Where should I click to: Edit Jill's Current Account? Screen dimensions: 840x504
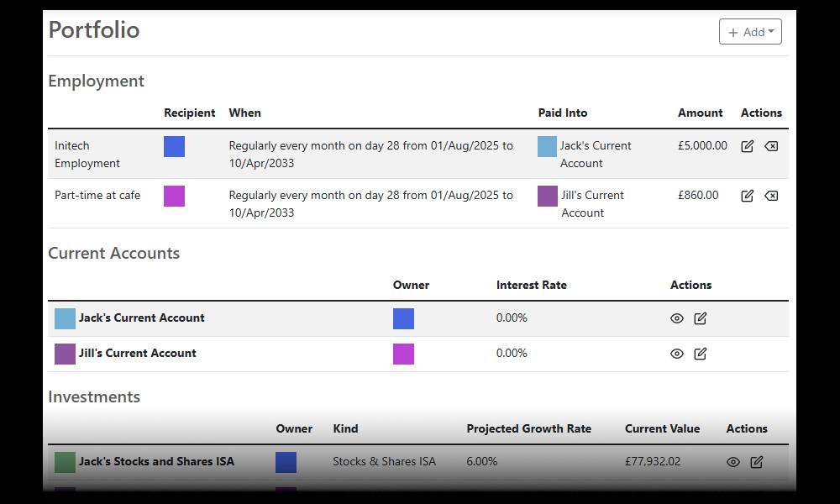click(701, 354)
